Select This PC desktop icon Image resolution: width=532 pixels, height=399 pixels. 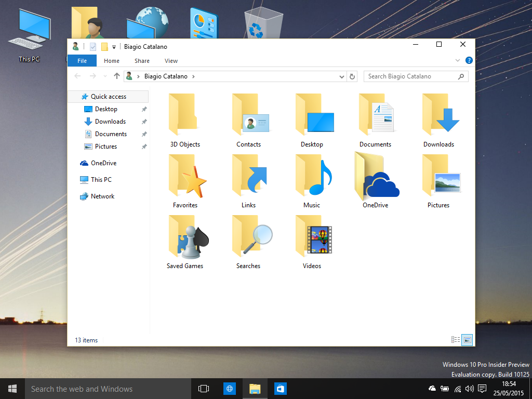coord(29,36)
